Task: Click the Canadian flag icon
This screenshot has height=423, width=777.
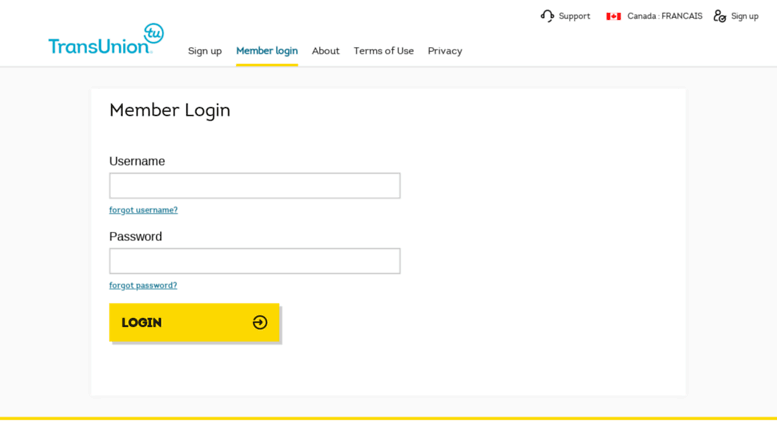Action: coord(613,16)
